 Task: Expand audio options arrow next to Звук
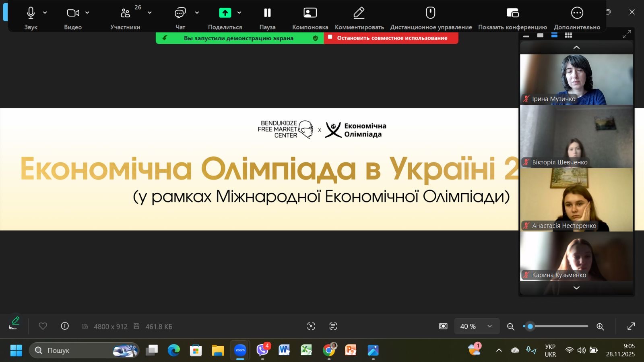(x=45, y=13)
